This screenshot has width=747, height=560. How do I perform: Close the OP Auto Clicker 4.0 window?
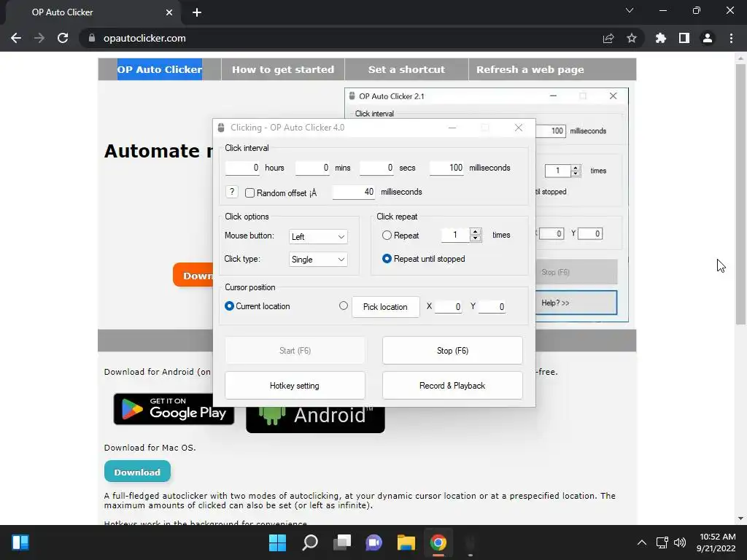[x=519, y=128]
